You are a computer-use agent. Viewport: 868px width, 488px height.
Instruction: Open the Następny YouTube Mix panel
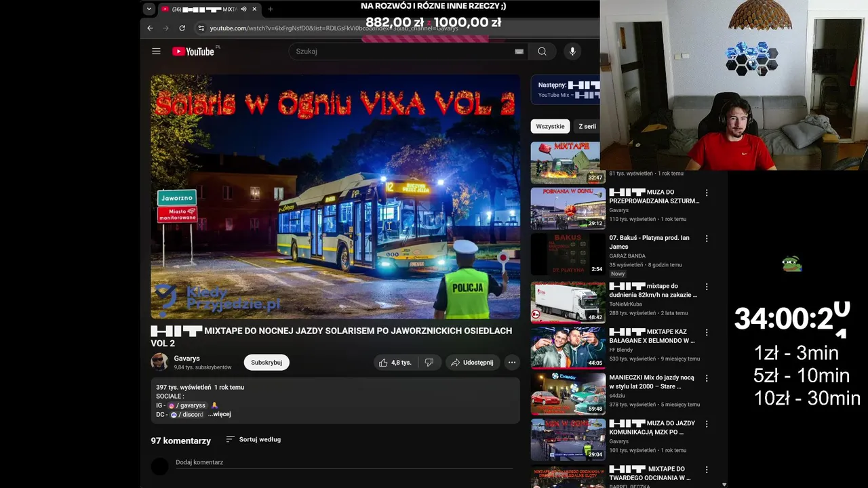(x=566, y=89)
